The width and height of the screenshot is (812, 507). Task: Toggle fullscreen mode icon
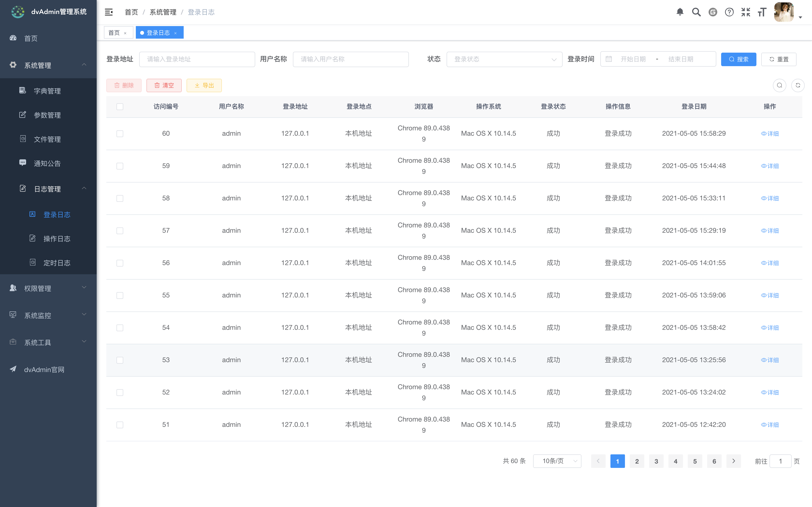coord(746,12)
